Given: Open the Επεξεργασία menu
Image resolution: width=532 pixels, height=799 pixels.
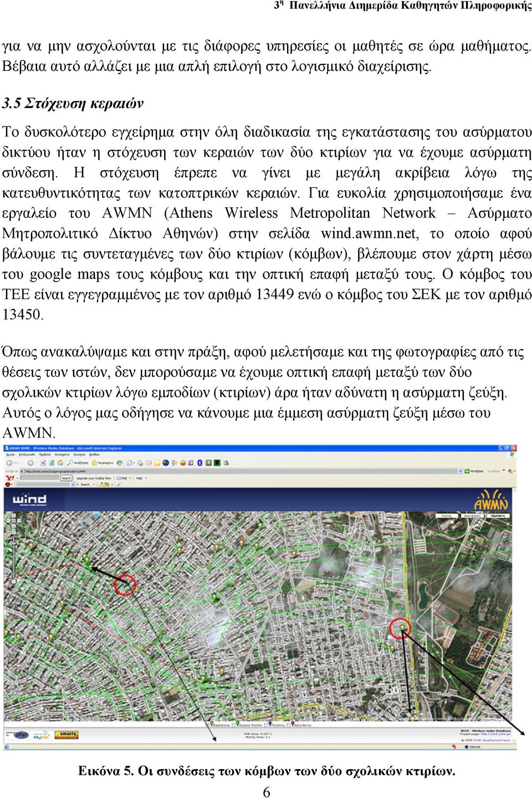Looking at the screenshot, I should pos(27,454).
